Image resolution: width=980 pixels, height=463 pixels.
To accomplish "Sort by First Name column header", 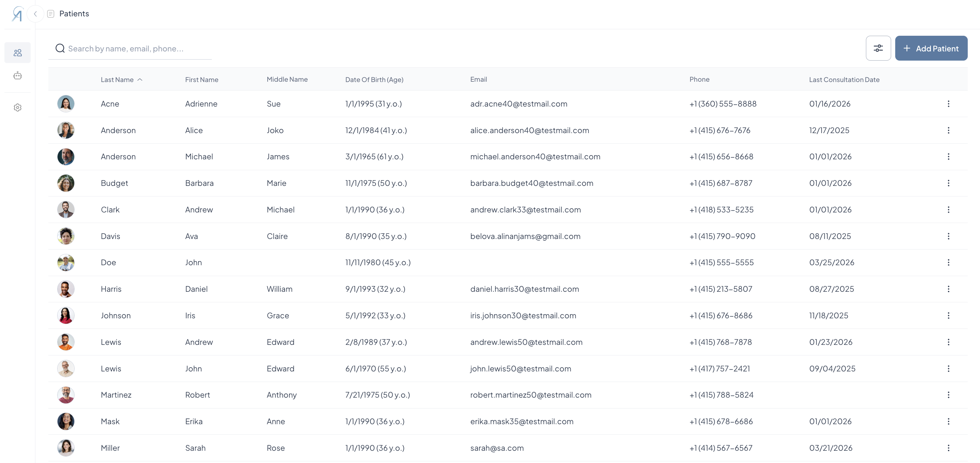I will pyautogui.click(x=202, y=80).
